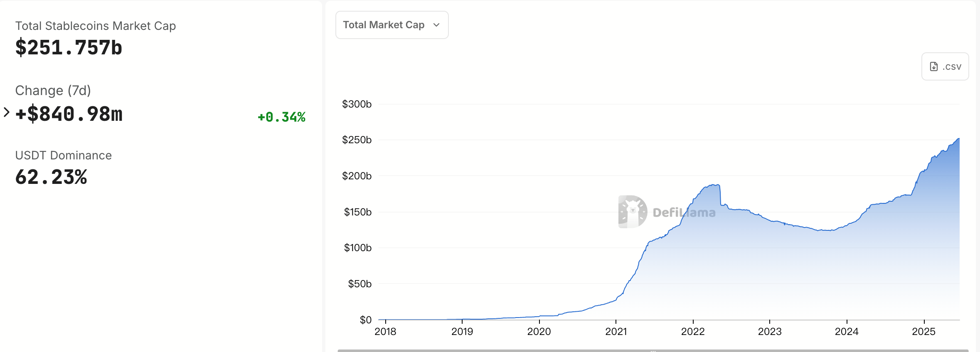Click the $300b label on the y-axis
The height and width of the screenshot is (352, 980).
pyautogui.click(x=357, y=104)
